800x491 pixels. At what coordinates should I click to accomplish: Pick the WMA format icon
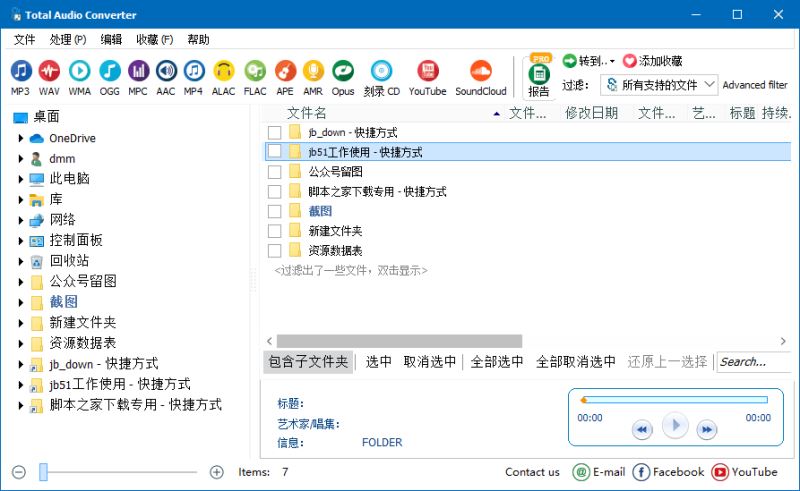tap(80, 71)
